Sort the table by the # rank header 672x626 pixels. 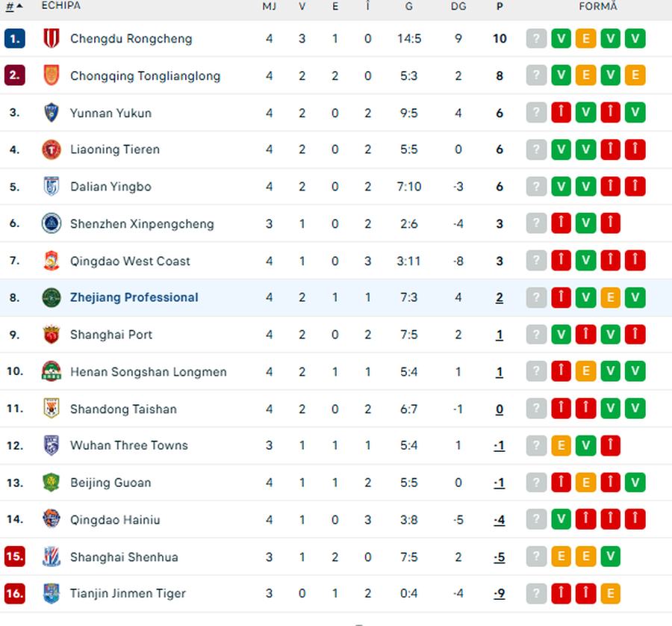tap(13, 7)
